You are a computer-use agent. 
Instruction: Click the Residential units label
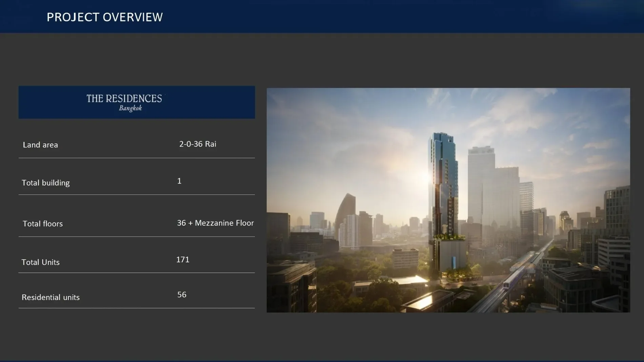click(x=51, y=297)
